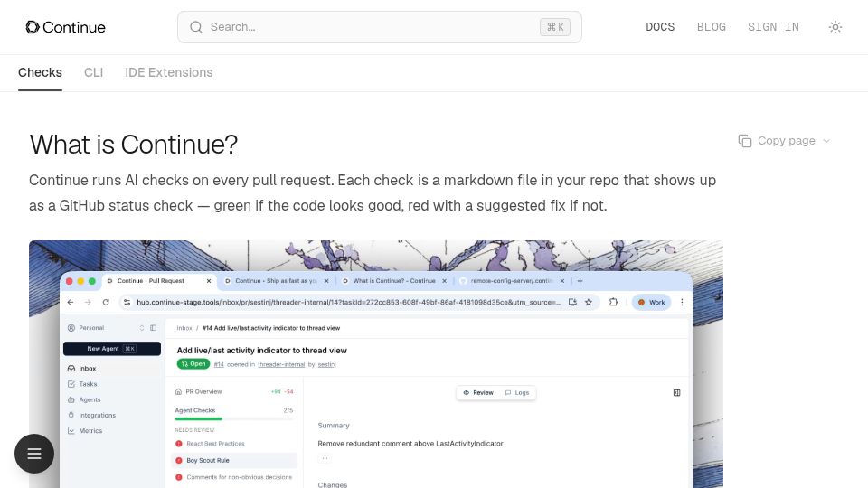Click the ⌘K shortcut badge in search
The image size is (868, 488).
pyautogui.click(x=554, y=27)
